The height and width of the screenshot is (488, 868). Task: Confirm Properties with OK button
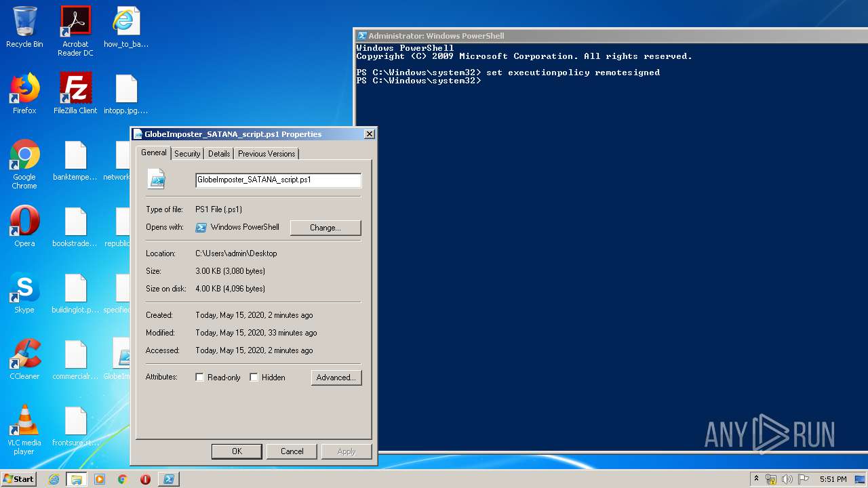point(237,451)
